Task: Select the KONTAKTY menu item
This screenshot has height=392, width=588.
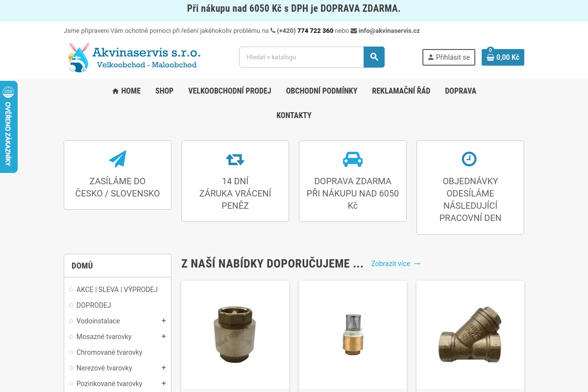Action: point(294,115)
